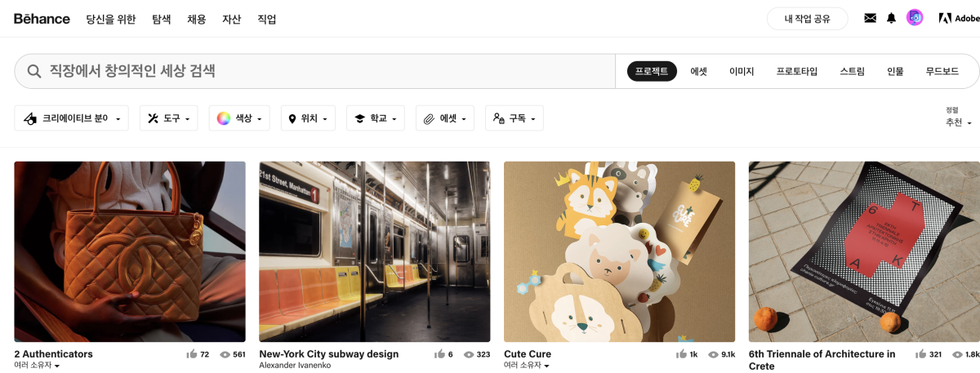Viewport: 980px width, 373px height.
Task: Open the 추천 sort dropdown
Action: coord(959,122)
